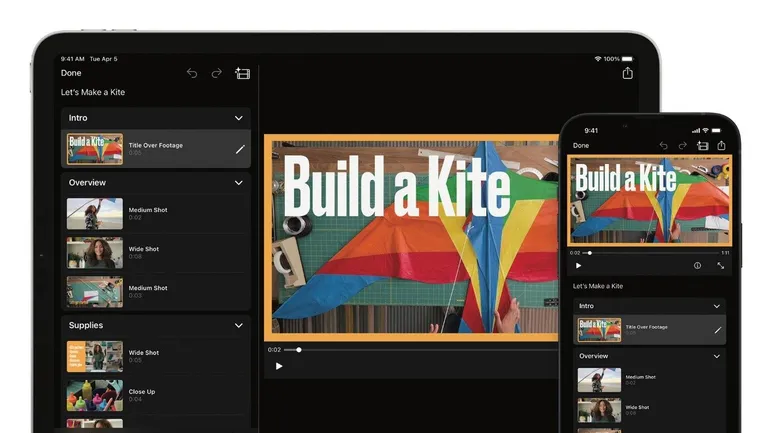Open the info icon on the iPhone player
Image resolution: width=770 pixels, height=433 pixels.
[x=697, y=266]
